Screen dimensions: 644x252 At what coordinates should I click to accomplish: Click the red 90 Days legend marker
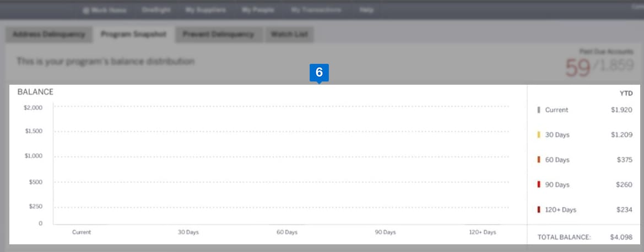(x=538, y=185)
